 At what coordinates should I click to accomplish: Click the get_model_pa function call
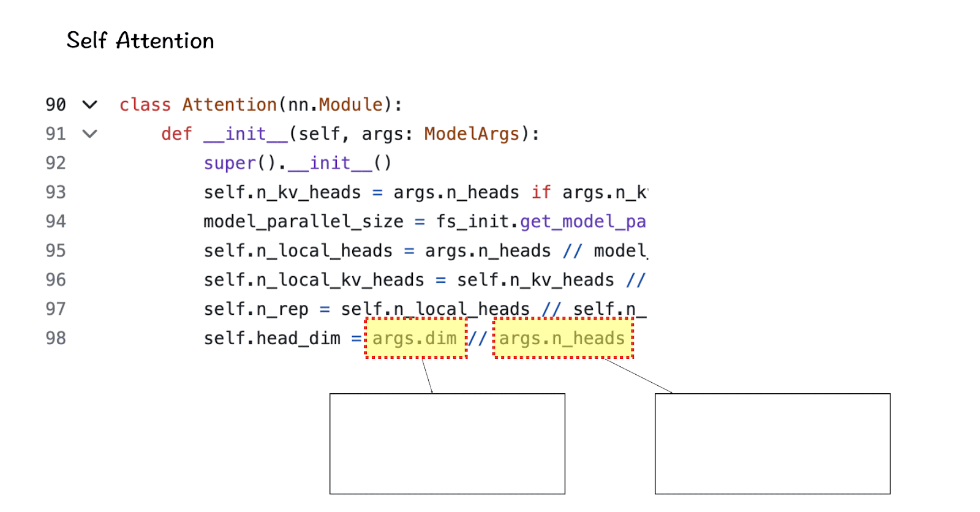[x=582, y=221]
